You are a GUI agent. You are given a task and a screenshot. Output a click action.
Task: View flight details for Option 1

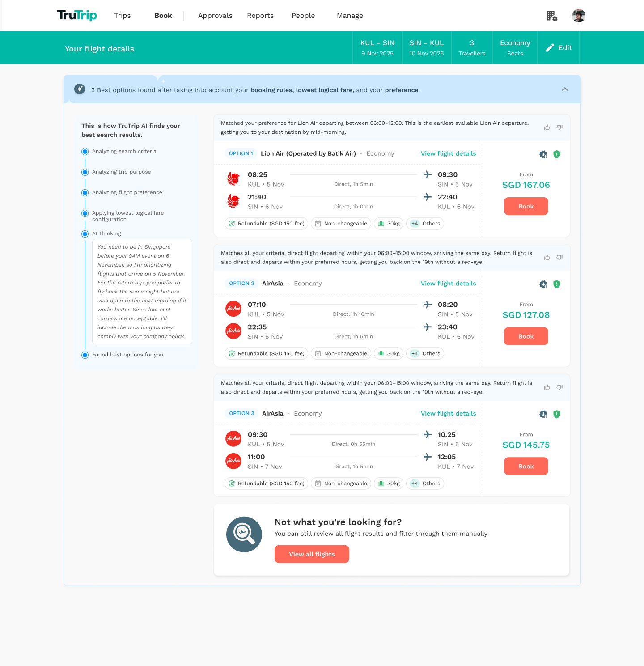448,153
